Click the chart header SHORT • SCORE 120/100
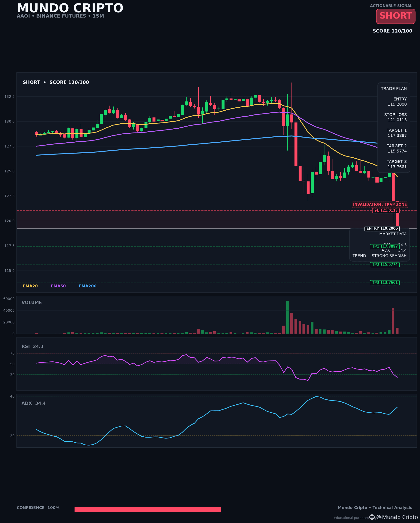This screenshot has height=523, width=420. [x=56, y=82]
